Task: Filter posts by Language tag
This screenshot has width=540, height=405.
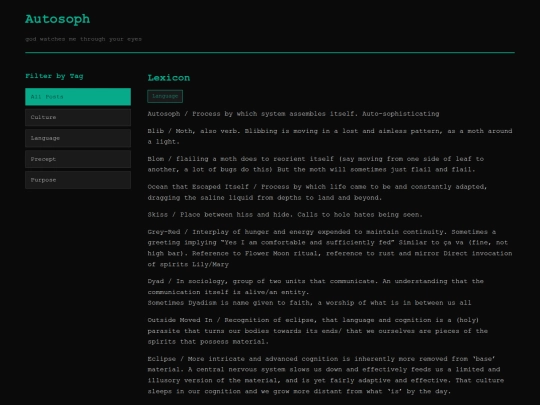Action: click(x=78, y=138)
